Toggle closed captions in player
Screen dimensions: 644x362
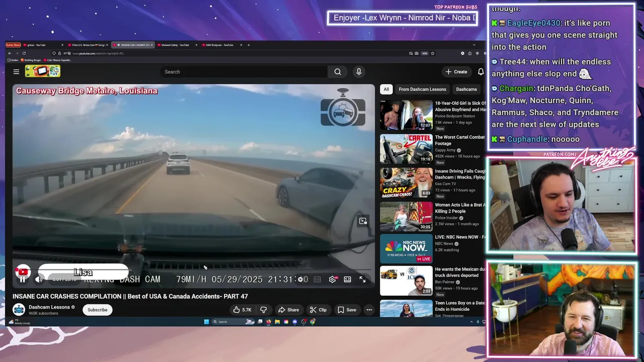click(x=317, y=279)
